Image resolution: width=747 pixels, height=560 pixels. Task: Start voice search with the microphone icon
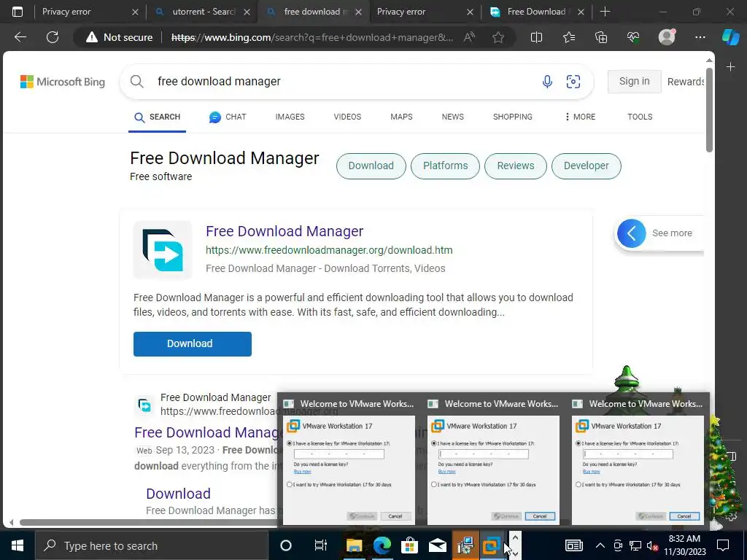[x=547, y=82]
